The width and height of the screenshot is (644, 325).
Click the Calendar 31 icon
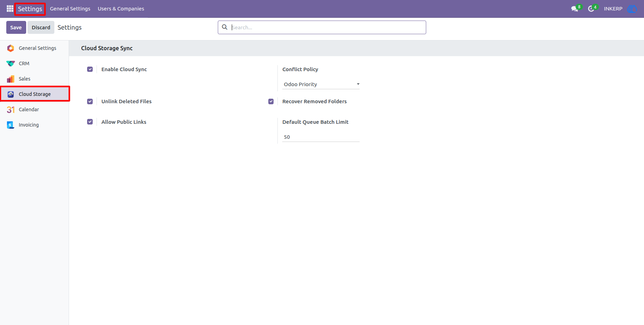pos(11,109)
